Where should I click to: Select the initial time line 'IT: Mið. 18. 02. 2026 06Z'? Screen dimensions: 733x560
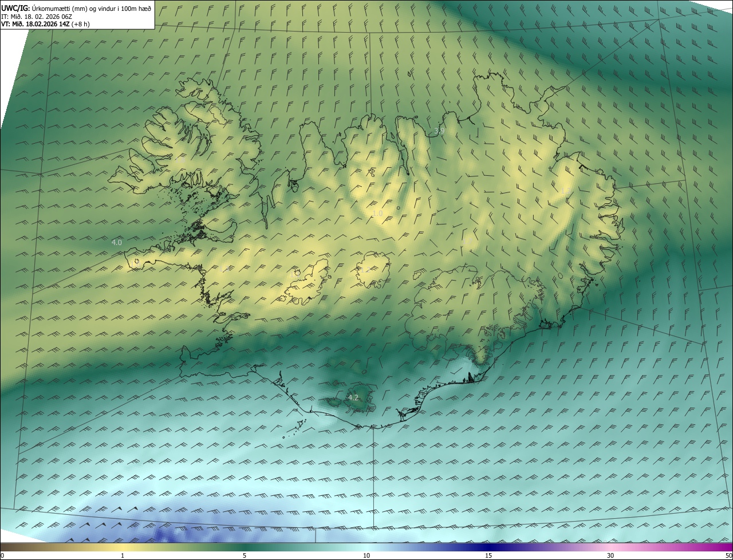[x=36, y=17]
